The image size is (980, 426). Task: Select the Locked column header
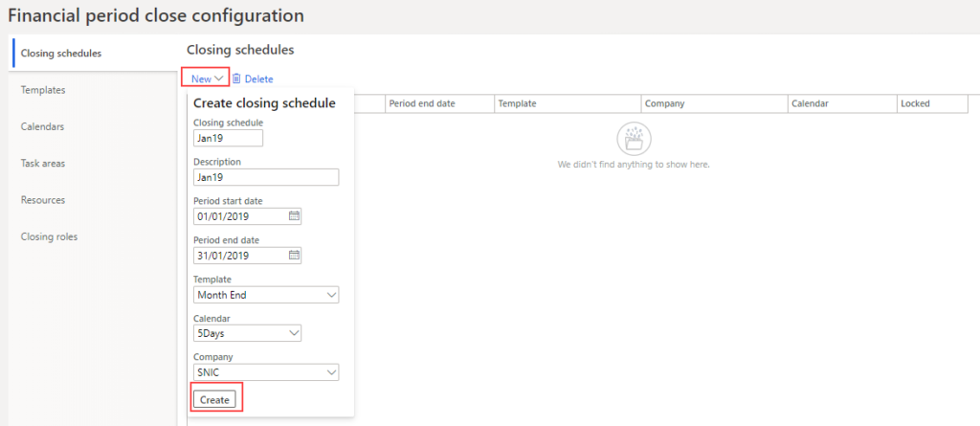tap(915, 103)
